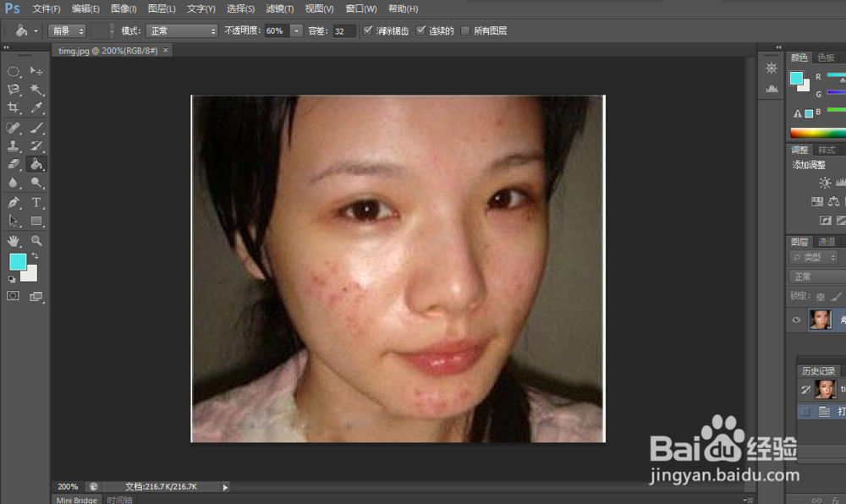
Task: Enable the 所有图层 option
Action: (x=465, y=30)
